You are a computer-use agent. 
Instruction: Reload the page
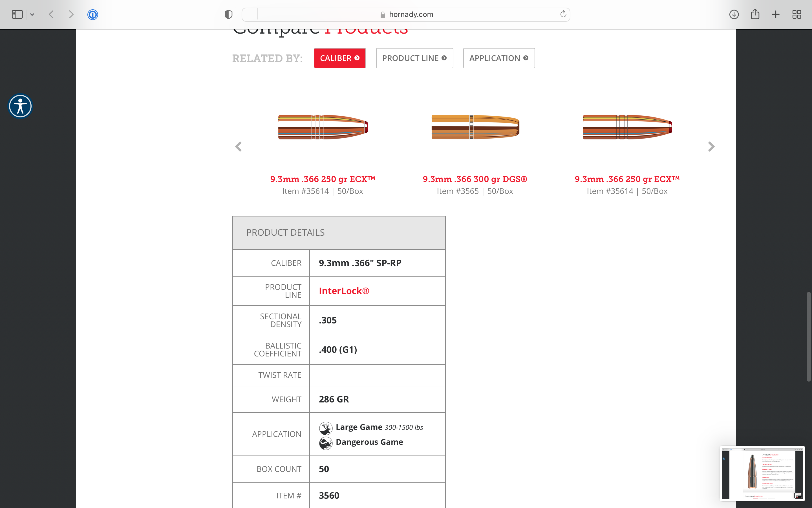(x=563, y=14)
